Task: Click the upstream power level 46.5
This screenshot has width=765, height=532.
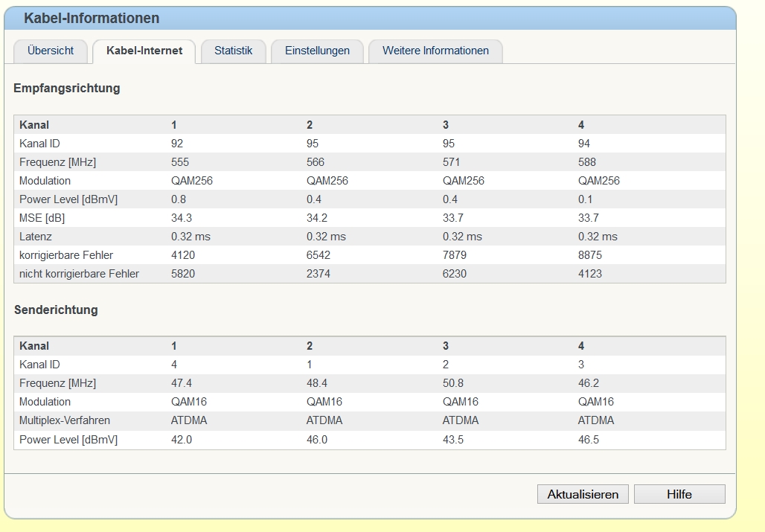Action: (589, 440)
